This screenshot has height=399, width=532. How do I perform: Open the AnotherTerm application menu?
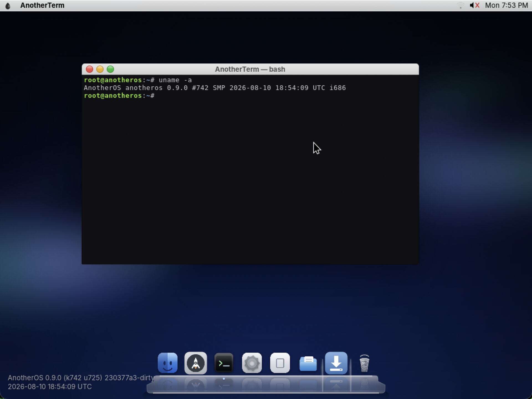[42, 5]
